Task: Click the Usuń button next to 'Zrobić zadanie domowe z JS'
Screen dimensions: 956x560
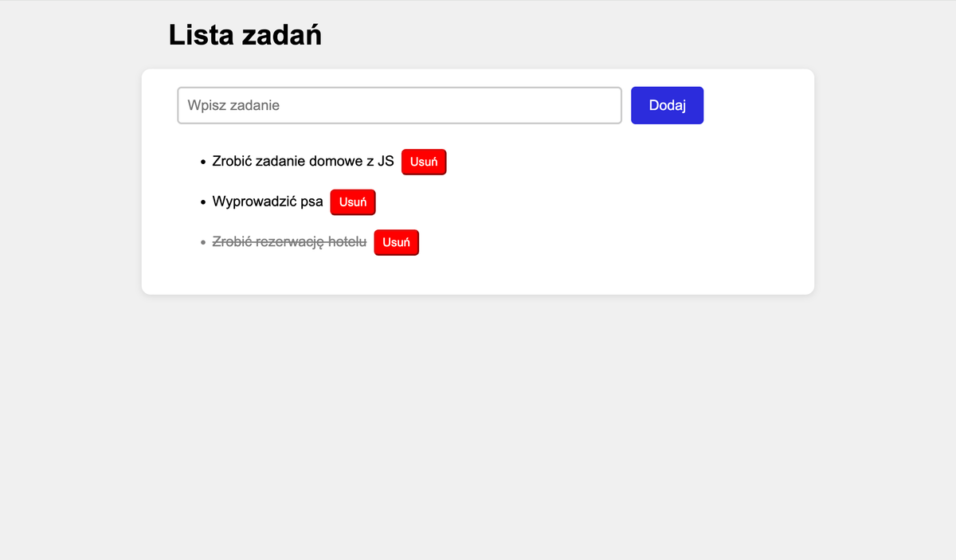Action: click(423, 162)
